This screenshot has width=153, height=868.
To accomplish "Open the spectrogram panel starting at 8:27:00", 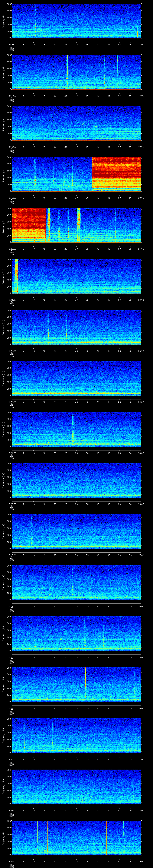I will (76, 582).
